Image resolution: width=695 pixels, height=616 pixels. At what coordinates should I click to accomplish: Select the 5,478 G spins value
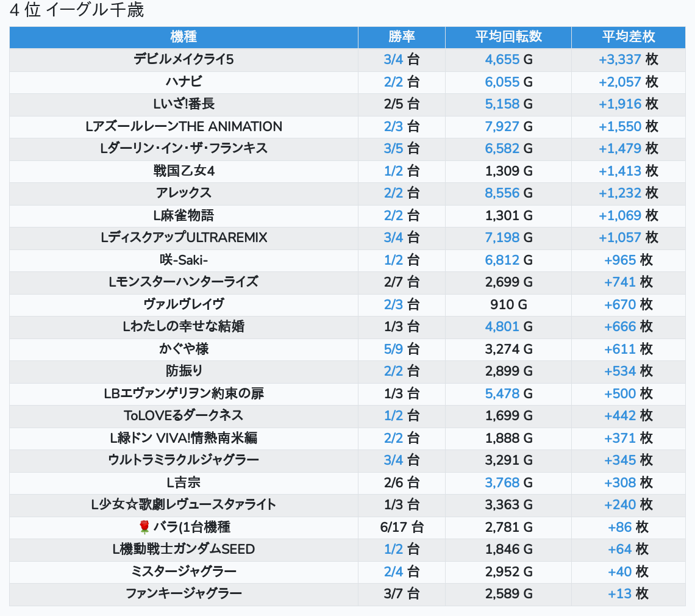[508, 393]
